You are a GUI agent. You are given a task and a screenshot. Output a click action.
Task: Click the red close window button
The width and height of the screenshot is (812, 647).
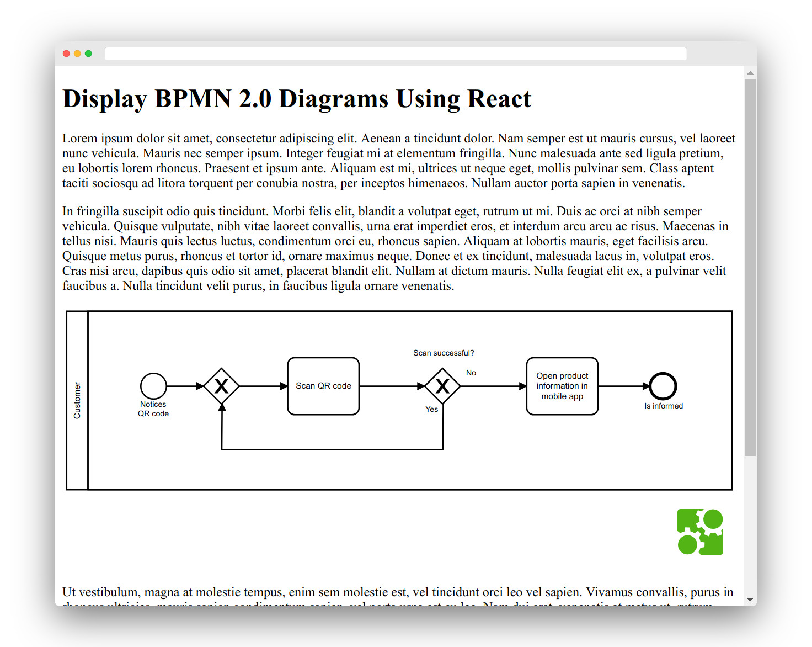(x=66, y=54)
